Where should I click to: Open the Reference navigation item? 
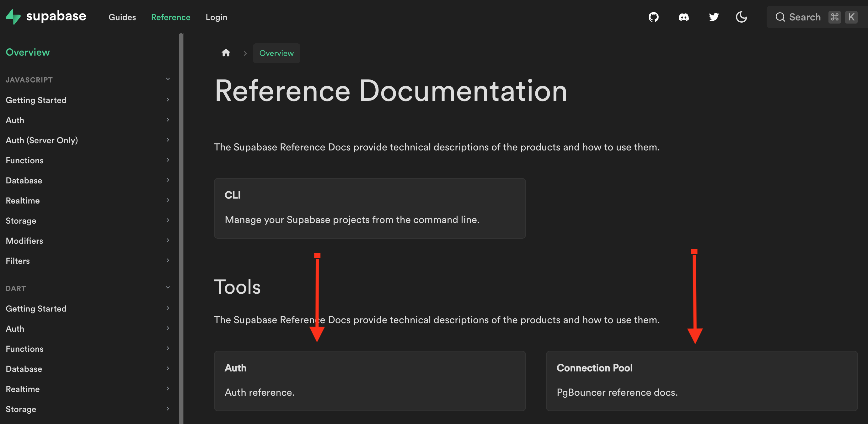point(170,17)
